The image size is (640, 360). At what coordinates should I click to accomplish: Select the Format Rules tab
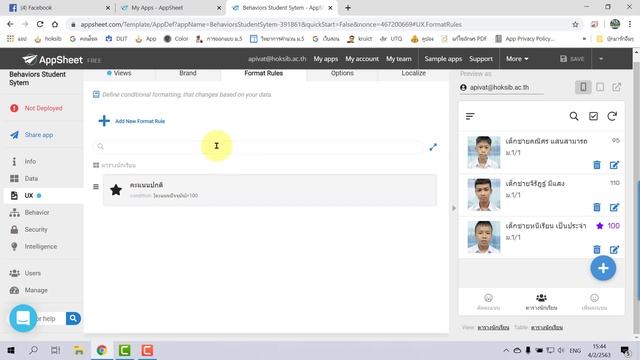tap(263, 73)
